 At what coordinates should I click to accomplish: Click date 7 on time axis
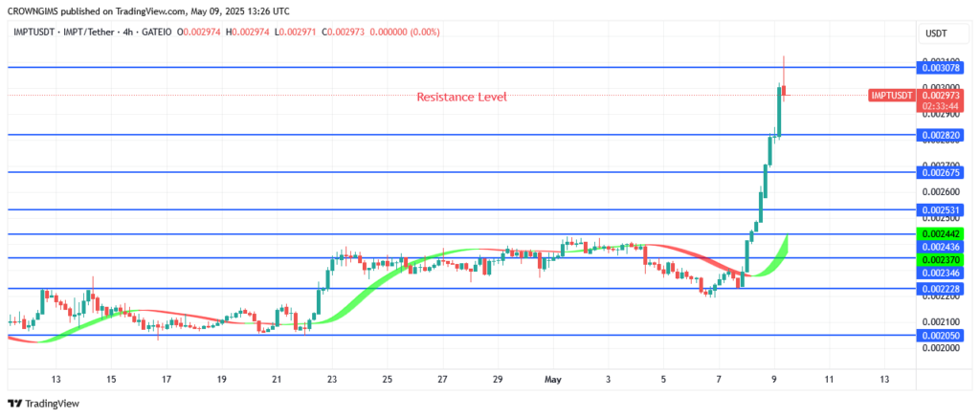pos(719,380)
